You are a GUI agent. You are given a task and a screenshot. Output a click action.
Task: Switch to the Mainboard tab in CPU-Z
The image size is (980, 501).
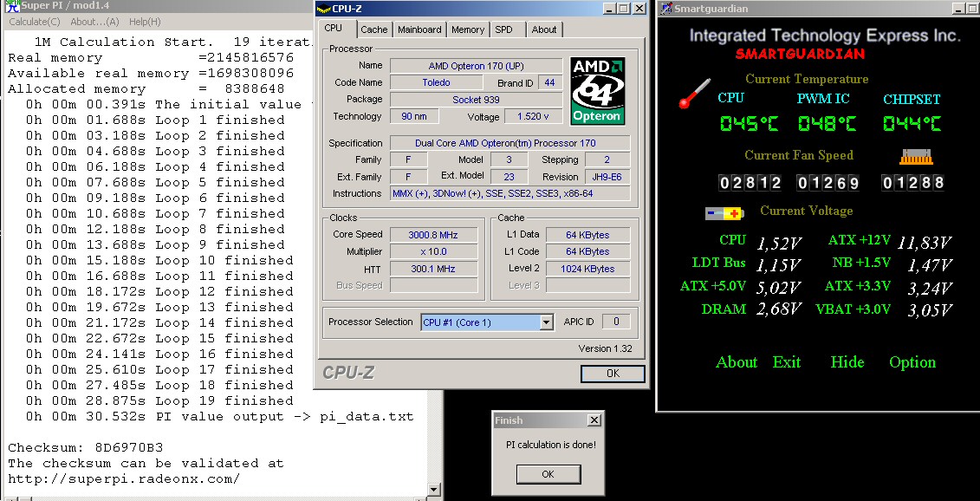(419, 29)
